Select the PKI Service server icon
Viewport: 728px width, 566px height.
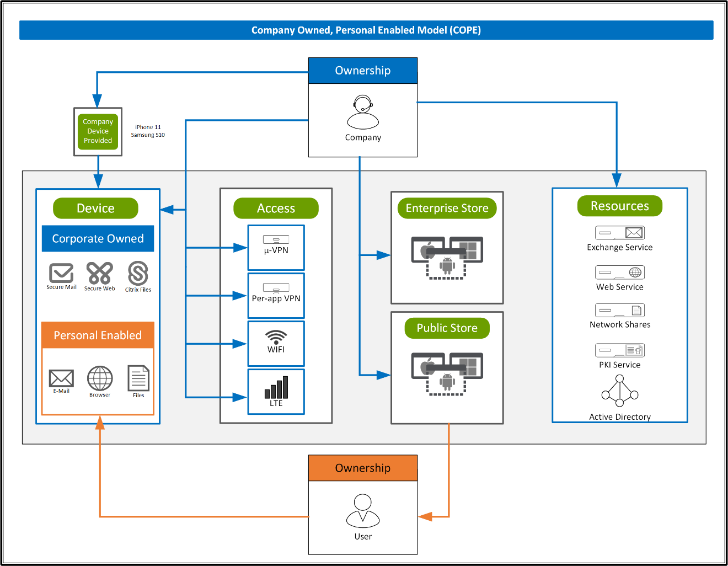coord(620,350)
